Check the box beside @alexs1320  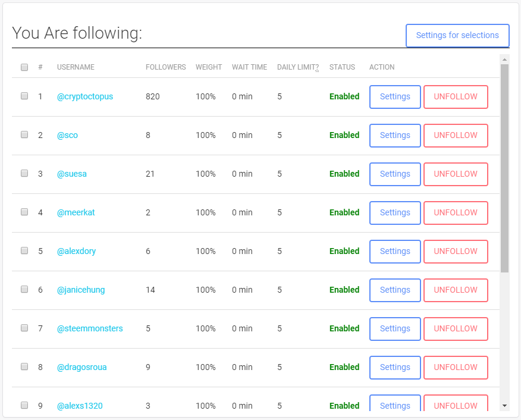[24, 405]
